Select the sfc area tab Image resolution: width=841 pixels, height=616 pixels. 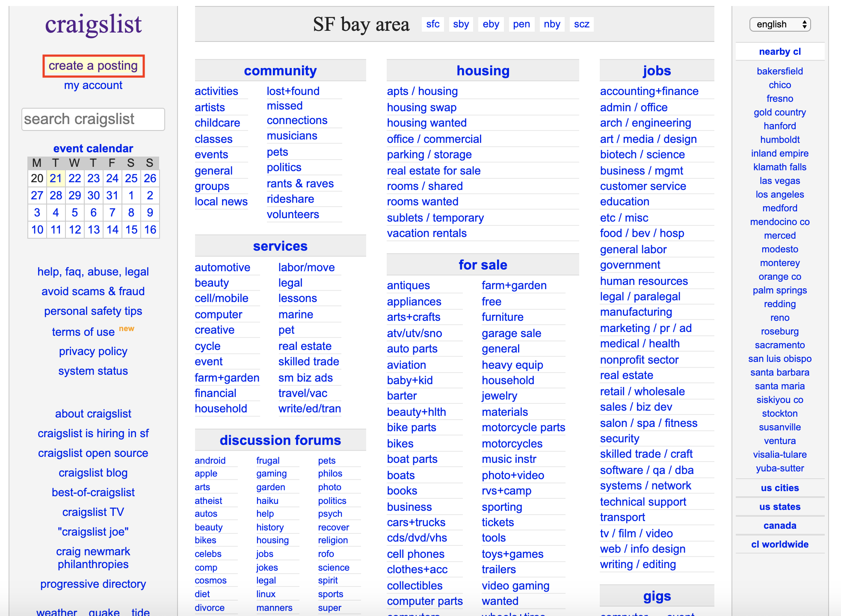click(432, 24)
